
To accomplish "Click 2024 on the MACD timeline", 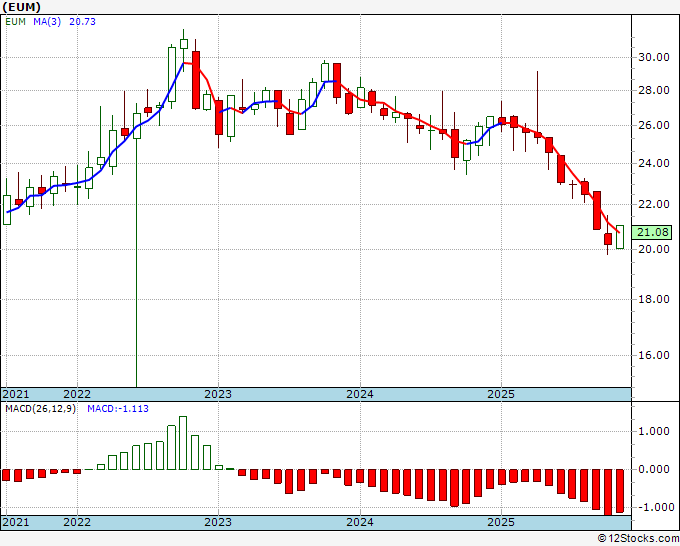I will pyautogui.click(x=360, y=522).
